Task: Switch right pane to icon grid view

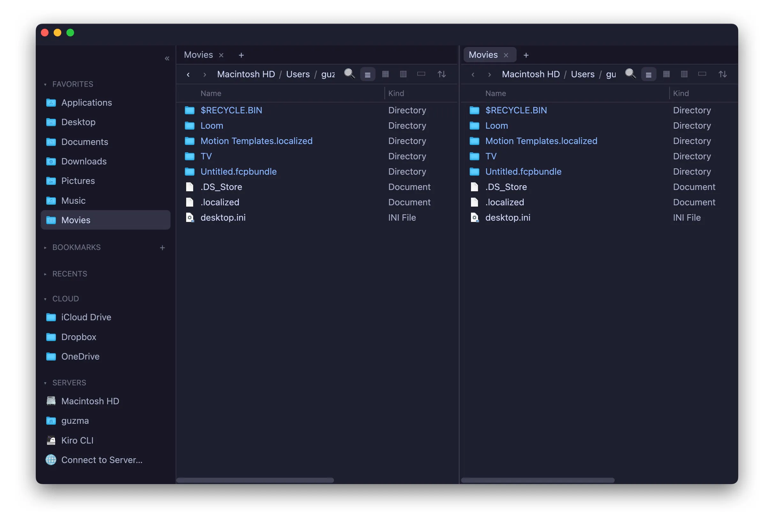Action: 666,74
